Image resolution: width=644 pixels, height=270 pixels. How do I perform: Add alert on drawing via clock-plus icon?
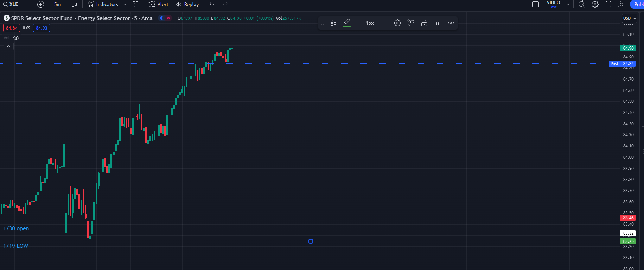click(x=411, y=23)
